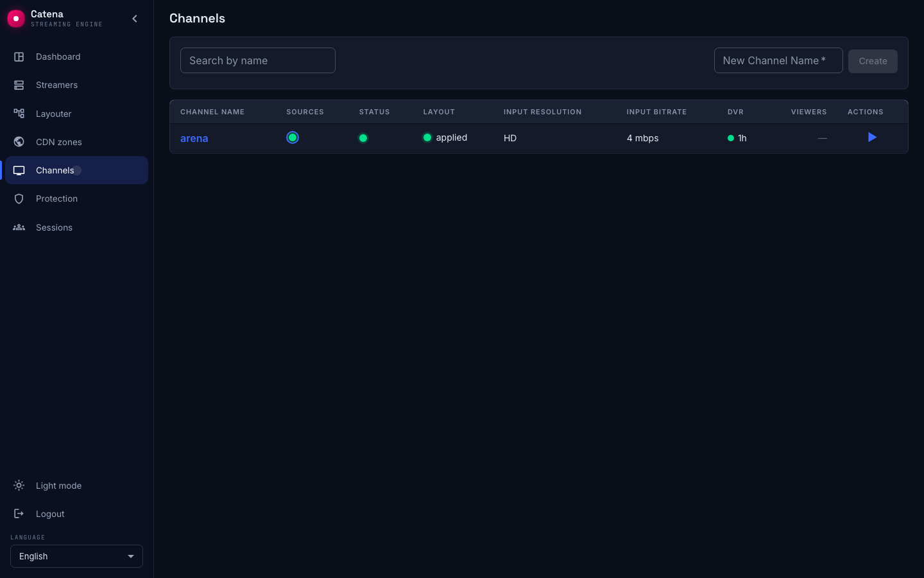Click the Sessions people icon
This screenshot has width=924, height=578.
(x=19, y=227)
